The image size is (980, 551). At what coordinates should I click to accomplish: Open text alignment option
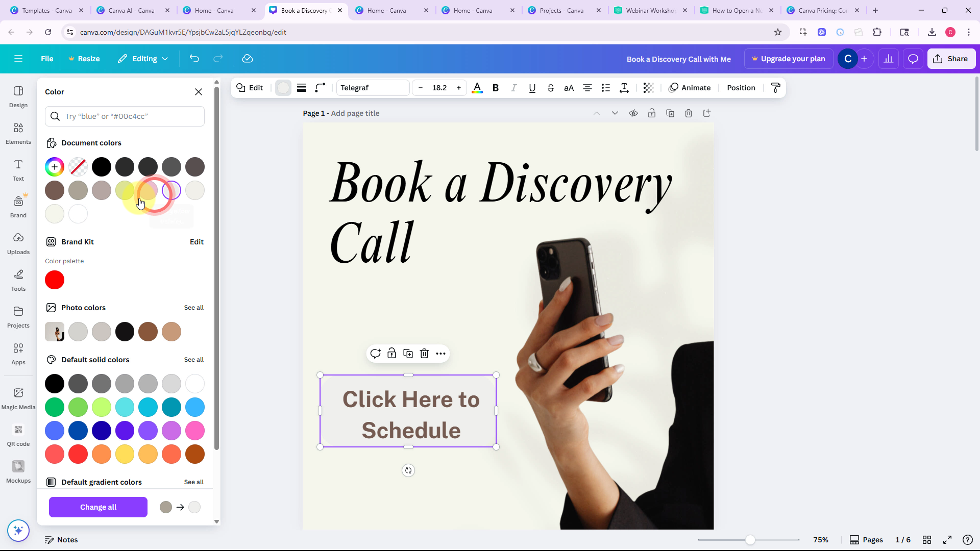[587, 88]
